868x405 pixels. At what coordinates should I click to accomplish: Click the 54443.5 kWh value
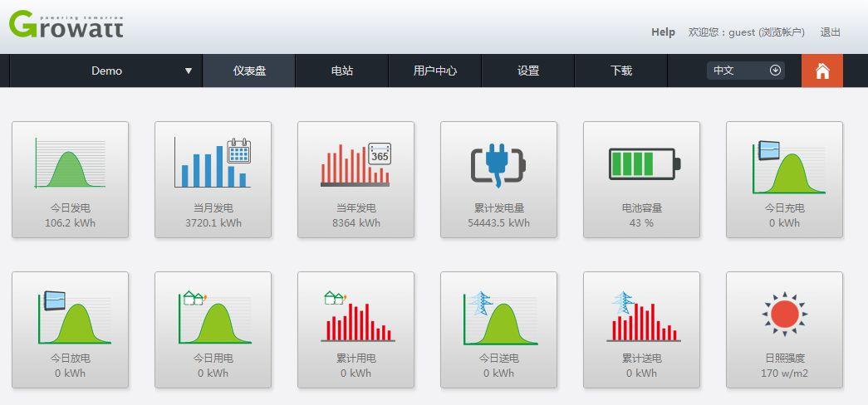(x=498, y=223)
